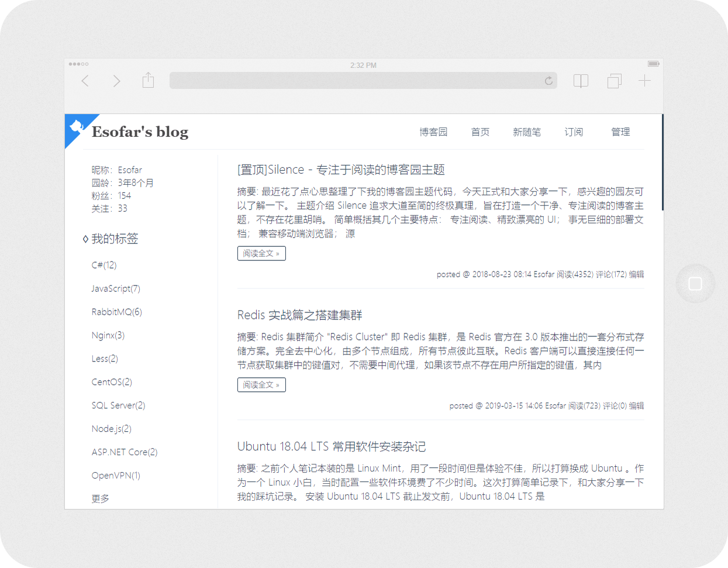Select the OpenVPN(1) tag
Viewport: 728px width, 568px height.
[116, 476]
